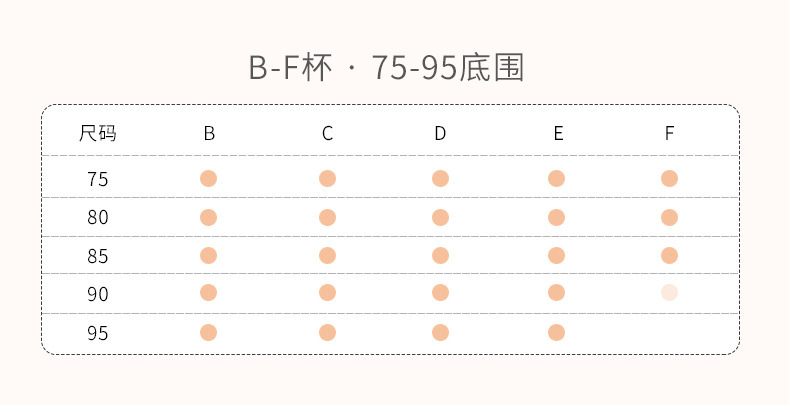The image size is (790, 413).
Task: Click the 80 row F cup dot
Action: pos(669,217)
